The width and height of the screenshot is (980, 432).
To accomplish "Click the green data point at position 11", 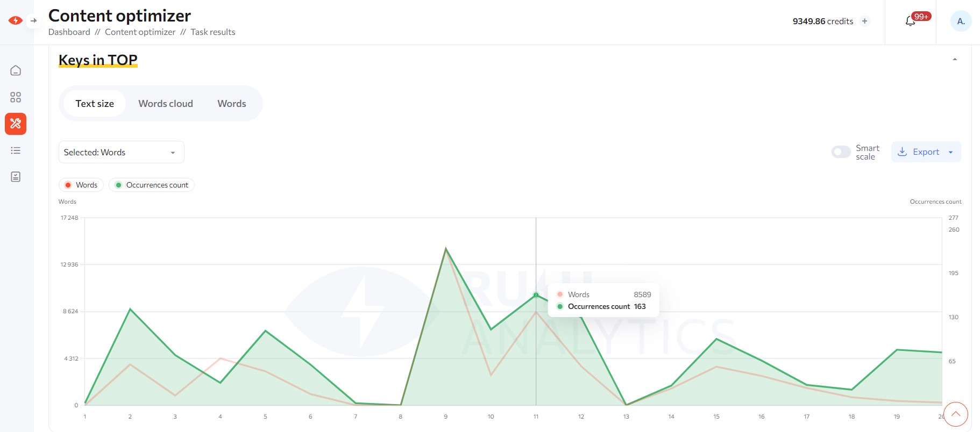I will coord(536,295).
